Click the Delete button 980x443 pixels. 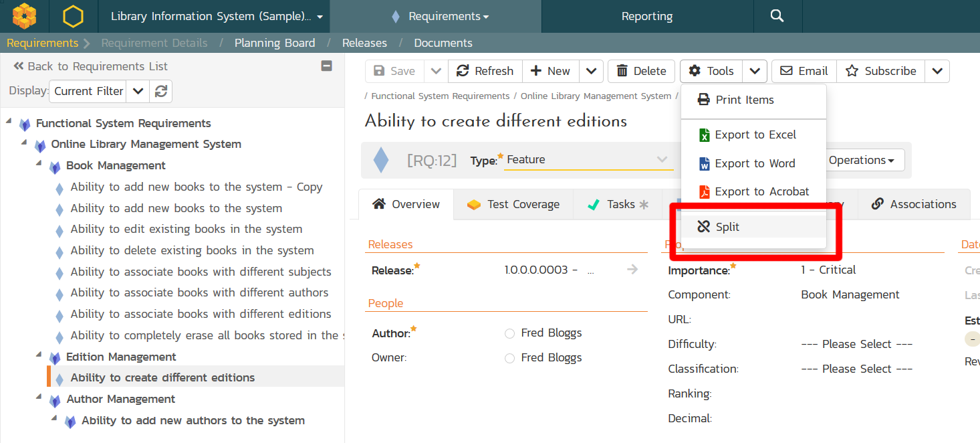pyautogui.click(x=640, y=71)
